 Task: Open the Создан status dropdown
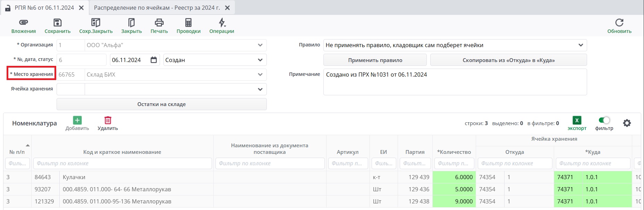point(260,60)
